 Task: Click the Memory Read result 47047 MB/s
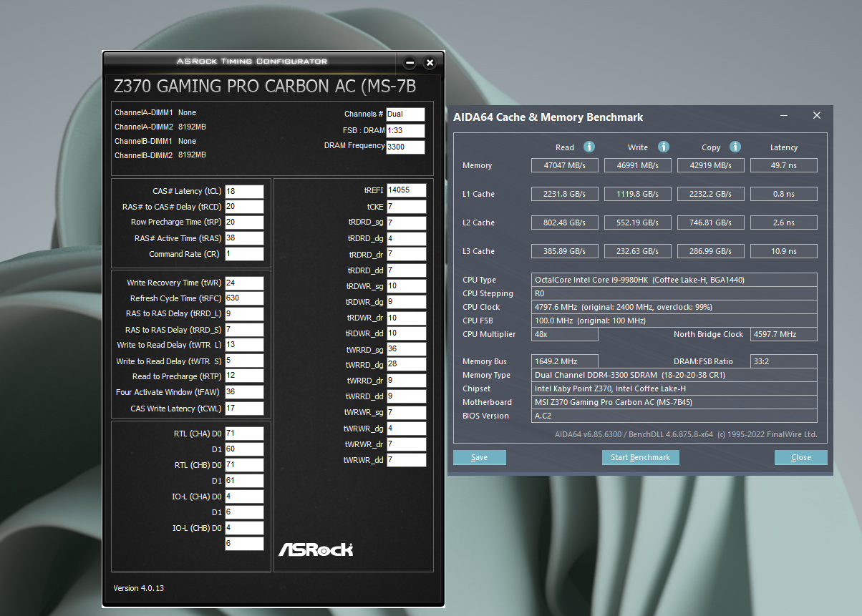(566, 165)
